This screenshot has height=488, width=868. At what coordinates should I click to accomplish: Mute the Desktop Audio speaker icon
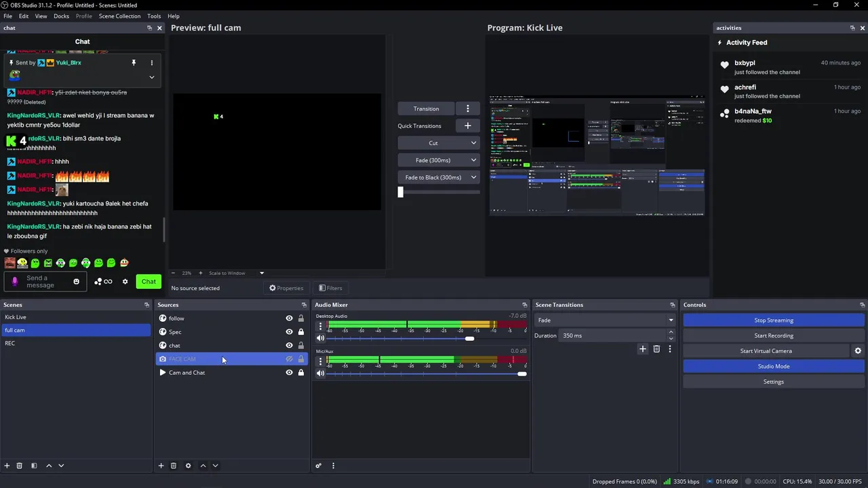point(321,338)
